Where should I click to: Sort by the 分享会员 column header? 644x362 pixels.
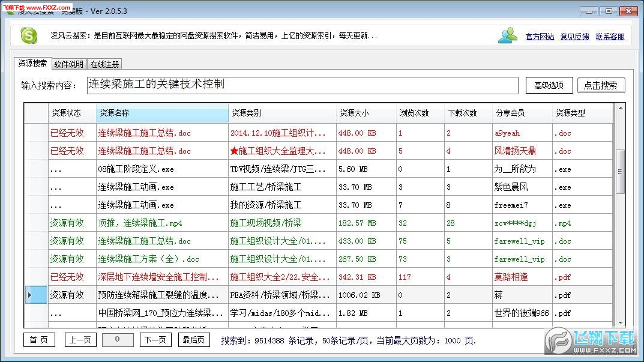point(522,113)
